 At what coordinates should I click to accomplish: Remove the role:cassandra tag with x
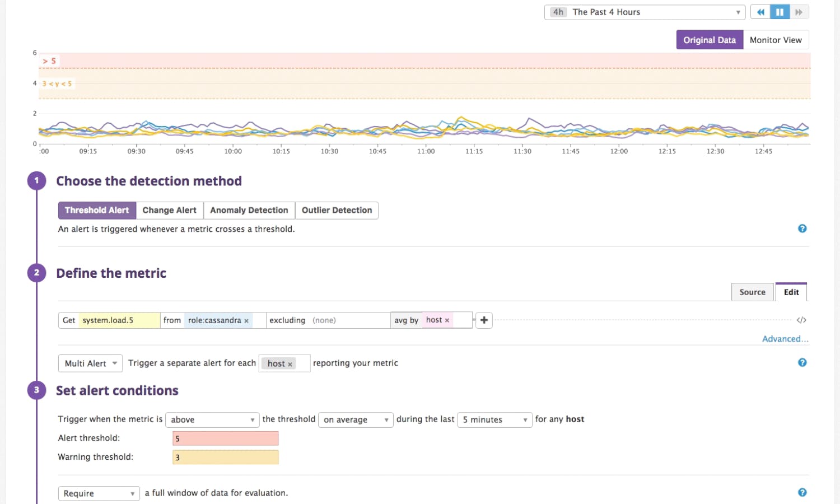tap(246, 321)
